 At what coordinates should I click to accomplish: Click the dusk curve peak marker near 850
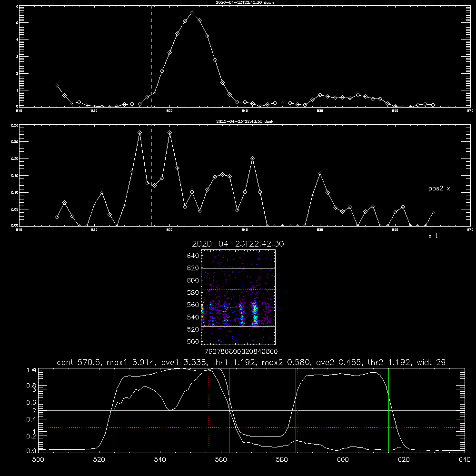click(x=320, y=174)
